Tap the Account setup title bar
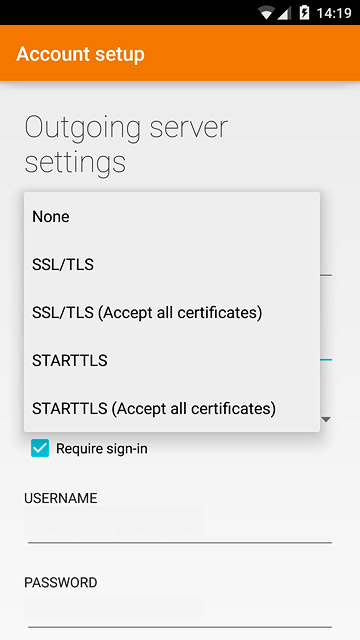Screen dimensions: 360x640 tap(180, 53)
